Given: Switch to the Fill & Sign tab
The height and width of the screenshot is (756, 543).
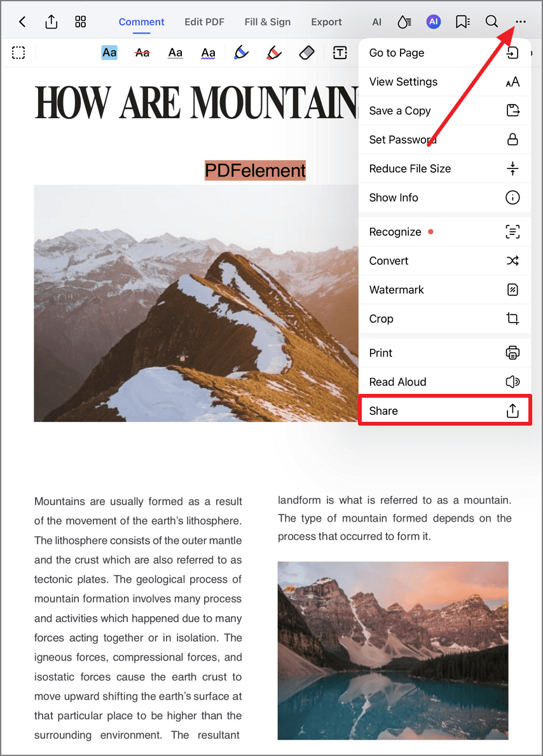Looking at the screenshot, I should pyautogui.click(x=268, y=22).
